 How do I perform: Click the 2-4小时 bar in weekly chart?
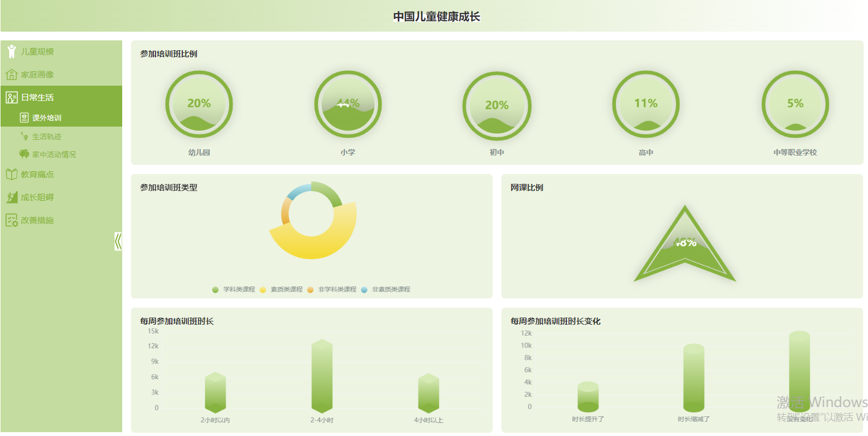(x=322, y=376)
